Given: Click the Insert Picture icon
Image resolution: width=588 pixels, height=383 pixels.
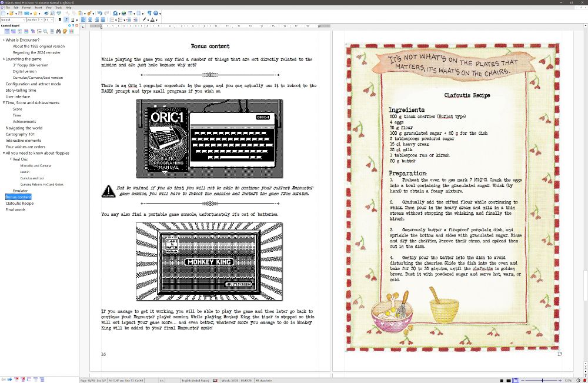Looking at the screenshot, I should click(x=123, y=13).
